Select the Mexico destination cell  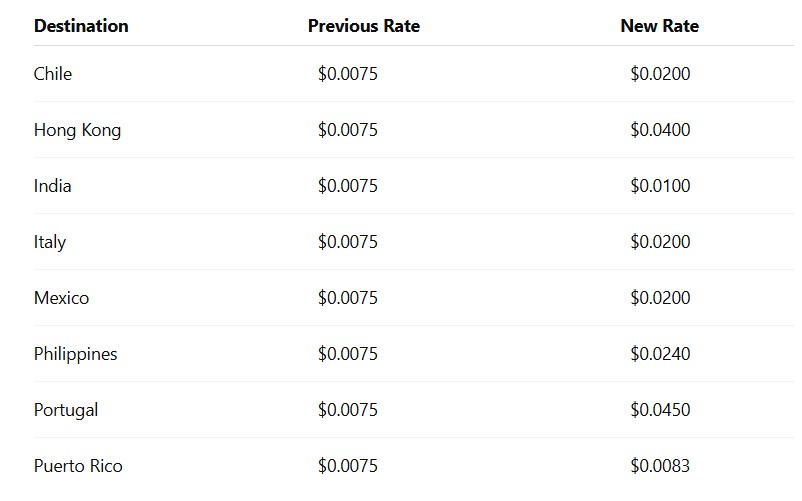(61, 298)
